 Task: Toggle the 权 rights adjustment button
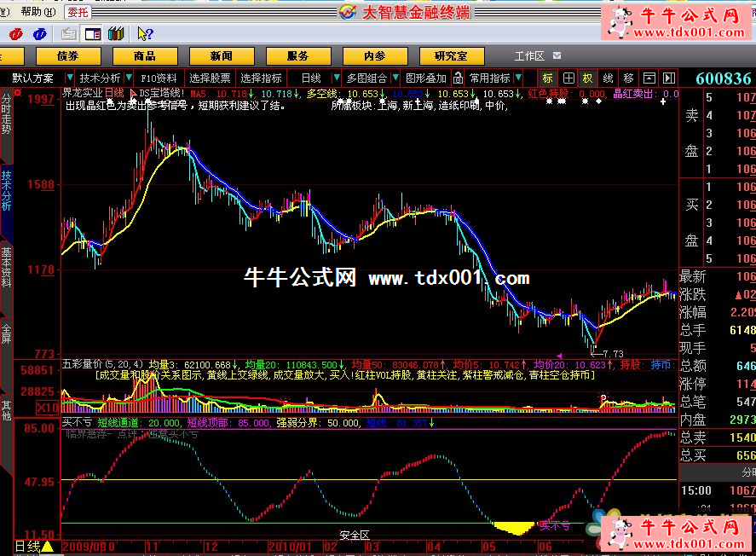tap(588, 78)
